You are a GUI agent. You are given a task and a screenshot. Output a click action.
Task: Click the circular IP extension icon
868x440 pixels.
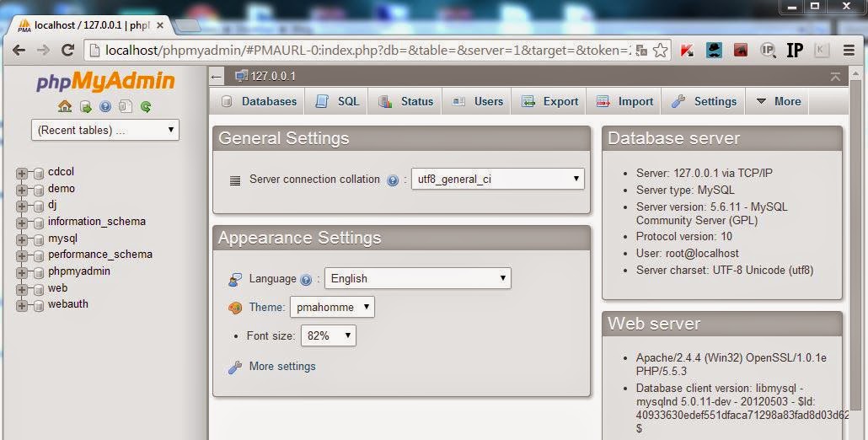coord(768,51)
